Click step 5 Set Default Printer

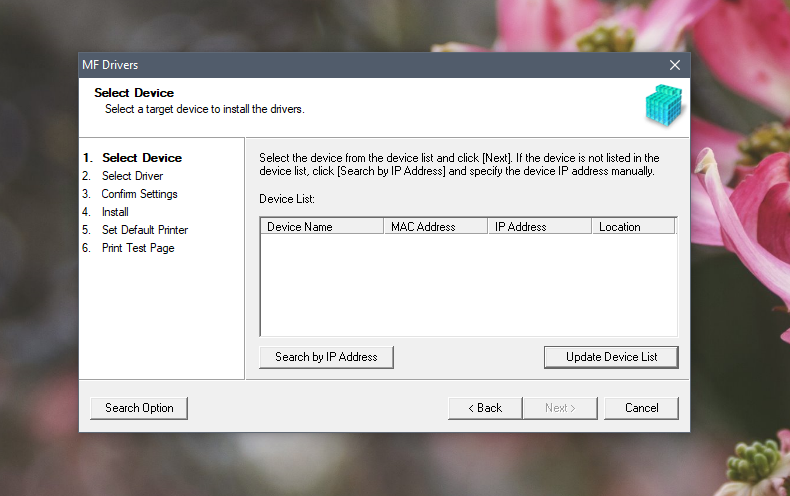click(144, 230)
